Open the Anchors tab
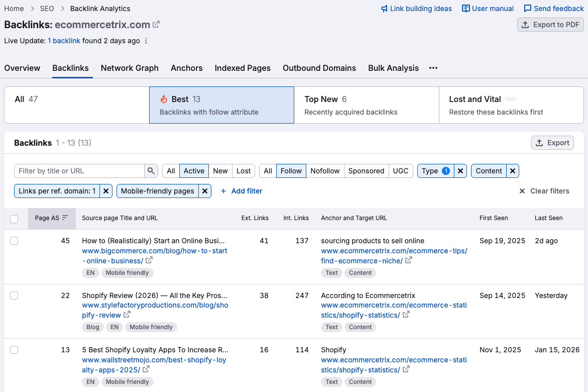Screen dimensions: 588x392 [186, 68]
